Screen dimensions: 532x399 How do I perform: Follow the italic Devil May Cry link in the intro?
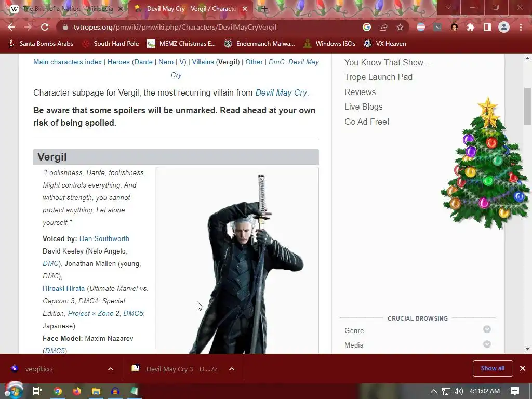(281, 92)
